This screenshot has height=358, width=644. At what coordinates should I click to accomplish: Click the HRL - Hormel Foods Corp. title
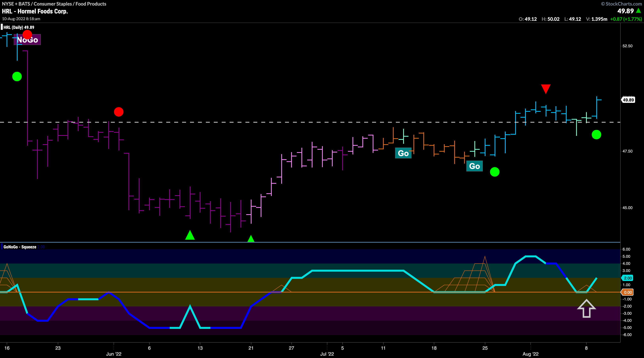tap(35, 11)
